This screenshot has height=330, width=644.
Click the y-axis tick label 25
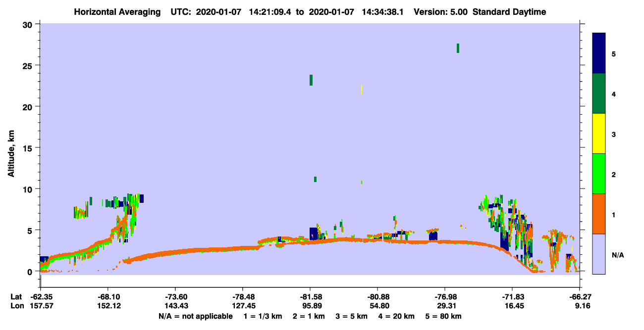point(29,65)
